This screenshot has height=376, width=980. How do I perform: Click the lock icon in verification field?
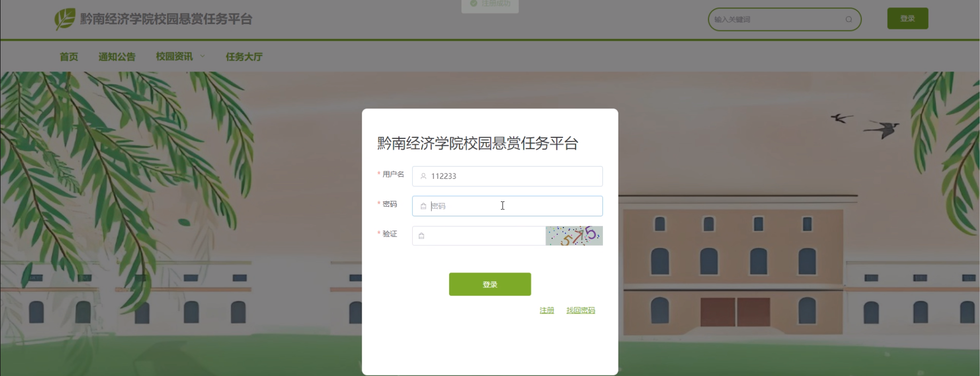(421, 236)
